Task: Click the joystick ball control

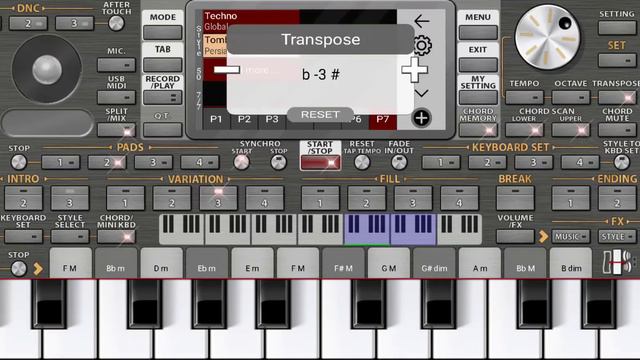Action: (x=47, y=69)
